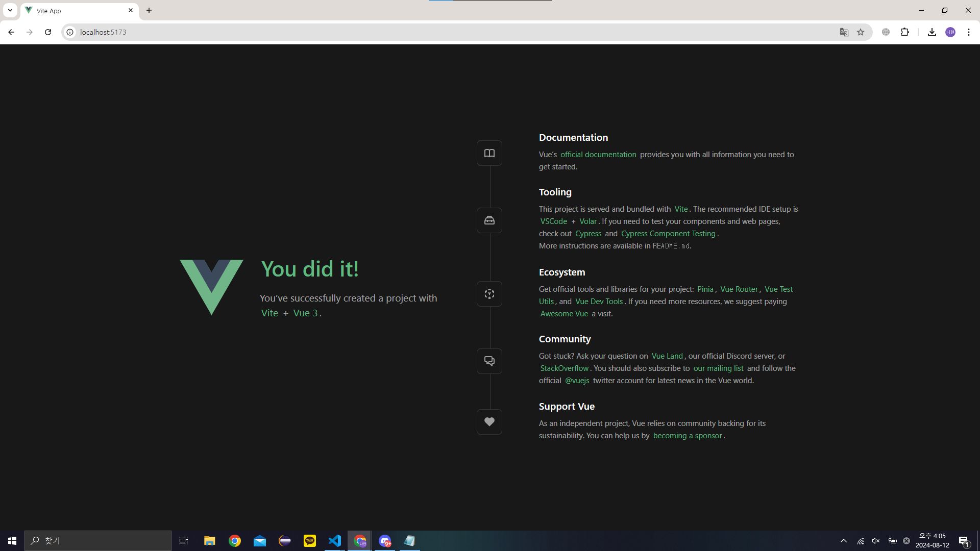Open the browser extensions puzzle icon
The width and height of the screenshot is (980, 551).
[905, 32]
